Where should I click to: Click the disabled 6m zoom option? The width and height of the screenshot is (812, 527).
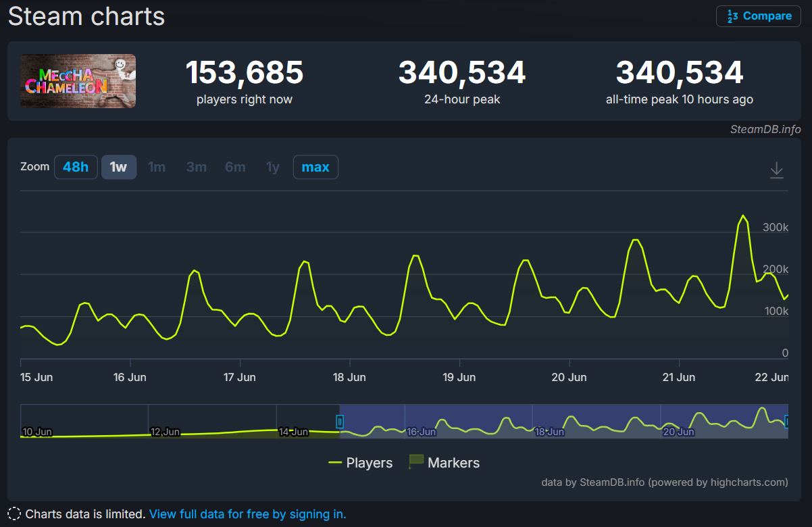pyautogui.click(x=235, y=167)
